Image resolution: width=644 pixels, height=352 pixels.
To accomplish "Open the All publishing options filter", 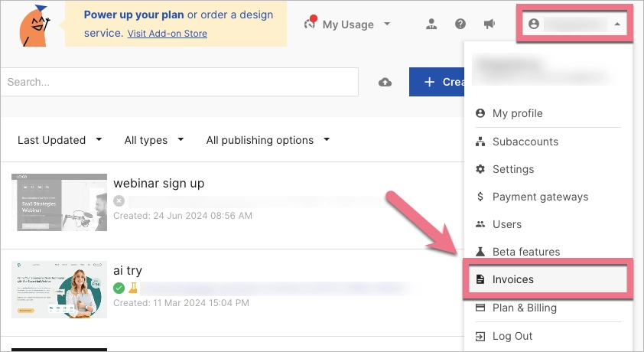I will pos(268,140).
